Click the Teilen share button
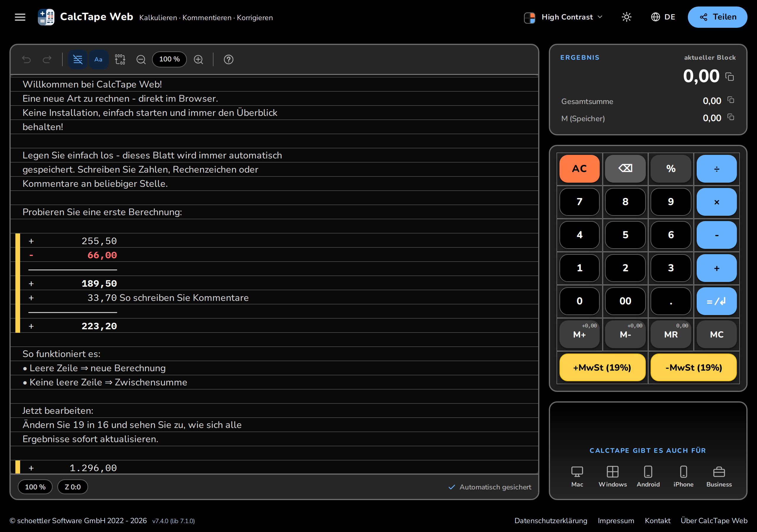This screenshot has height=532, width=757. pyautogui.click(x=717, y=17)
